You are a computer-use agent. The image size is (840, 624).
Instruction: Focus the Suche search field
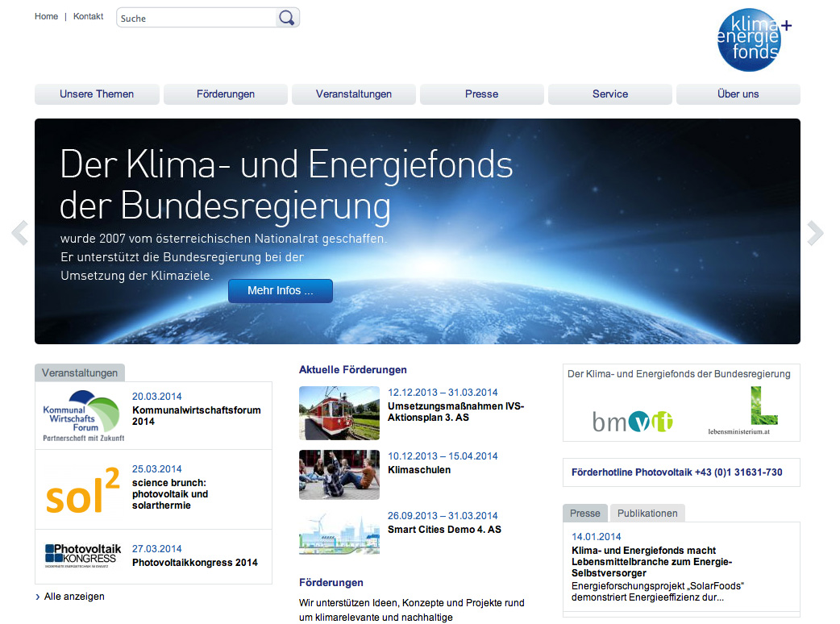pyautogui.click(x=196, y=19)
